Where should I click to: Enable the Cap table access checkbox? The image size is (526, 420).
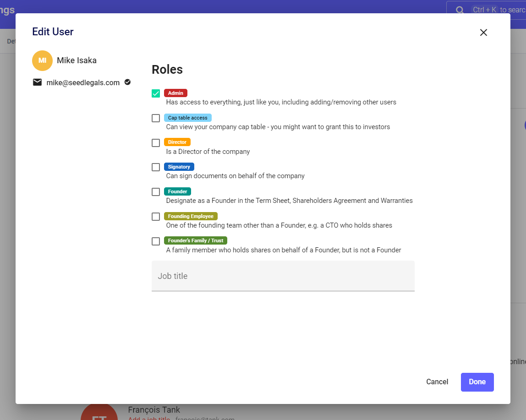tap(156, 118)
